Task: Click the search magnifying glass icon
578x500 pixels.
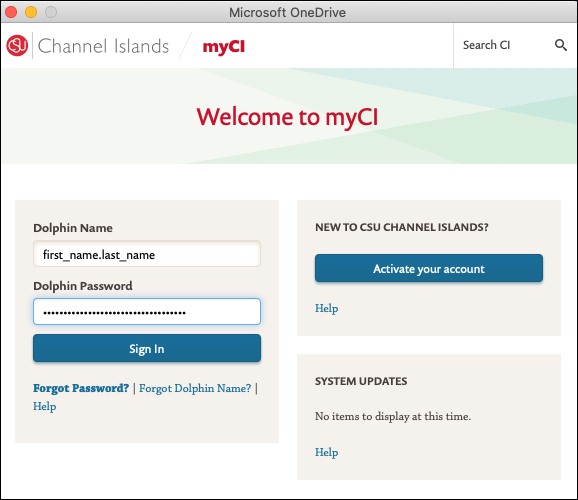Action: pyautogui.click(x=561, y=45)
